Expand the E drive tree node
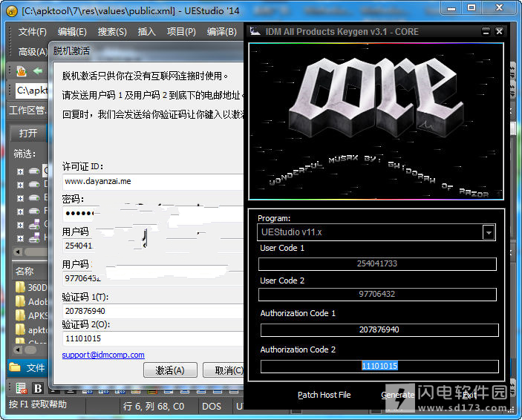 pos(20,198)
